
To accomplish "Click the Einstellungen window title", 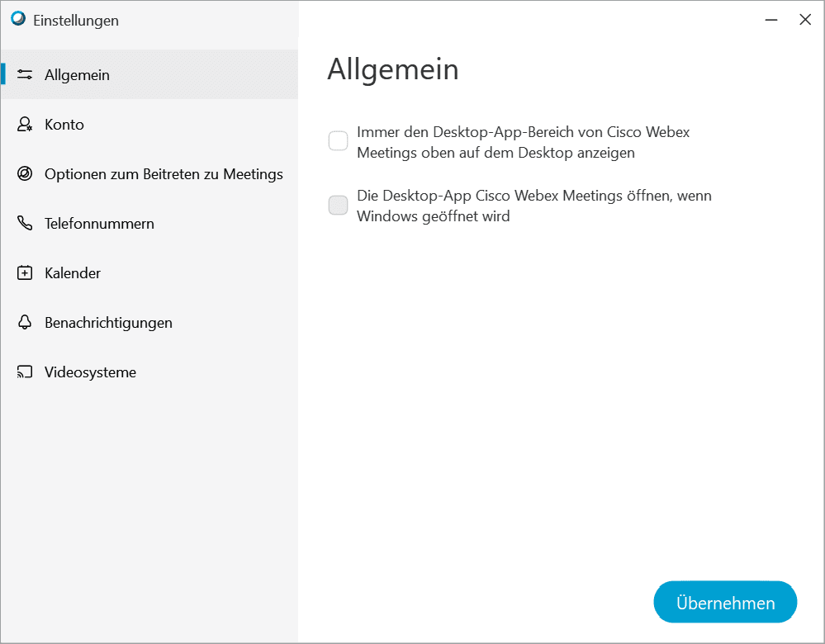I will pos(76,21).
